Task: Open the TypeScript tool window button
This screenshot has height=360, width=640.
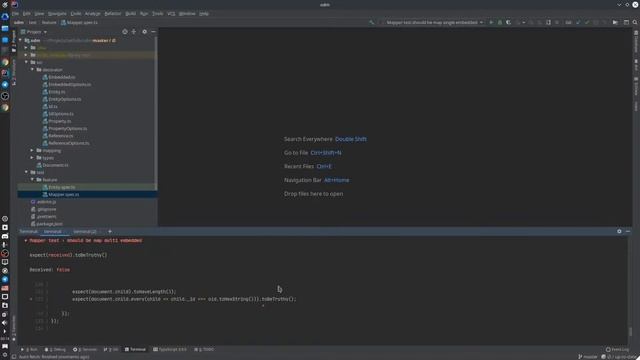Action: pos(170,349)
